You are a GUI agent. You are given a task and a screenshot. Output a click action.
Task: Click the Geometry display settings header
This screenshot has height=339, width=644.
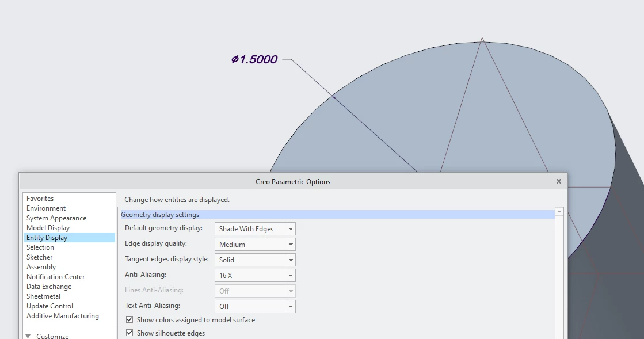click(338, 215)
